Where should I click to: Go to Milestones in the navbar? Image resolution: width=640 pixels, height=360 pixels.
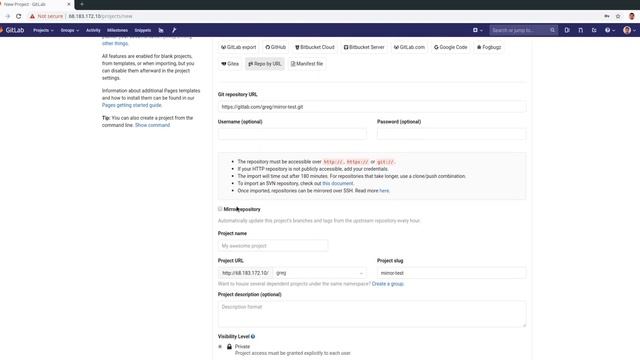(x=117, y=30)
